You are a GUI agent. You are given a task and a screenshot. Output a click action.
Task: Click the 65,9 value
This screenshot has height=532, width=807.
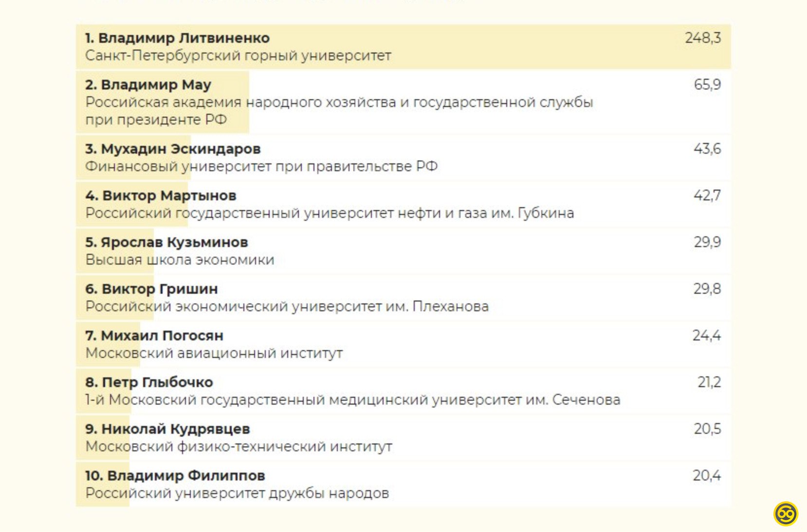tap(707, 85)
